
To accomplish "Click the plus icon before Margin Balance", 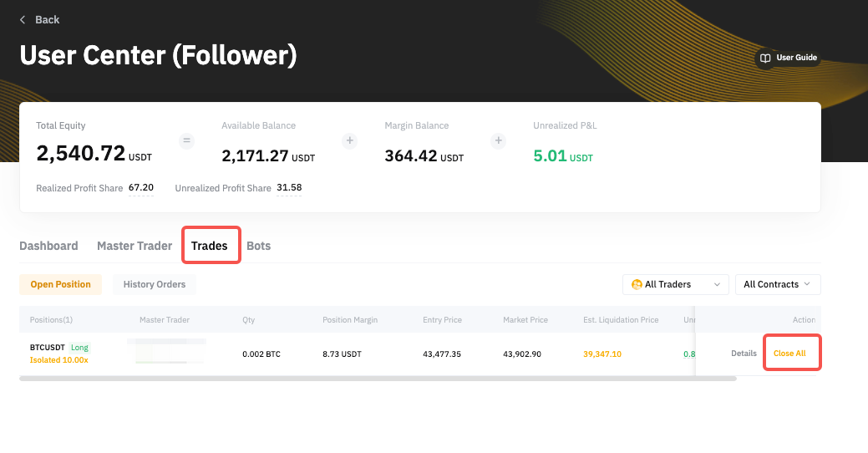I will click(349, 141).
